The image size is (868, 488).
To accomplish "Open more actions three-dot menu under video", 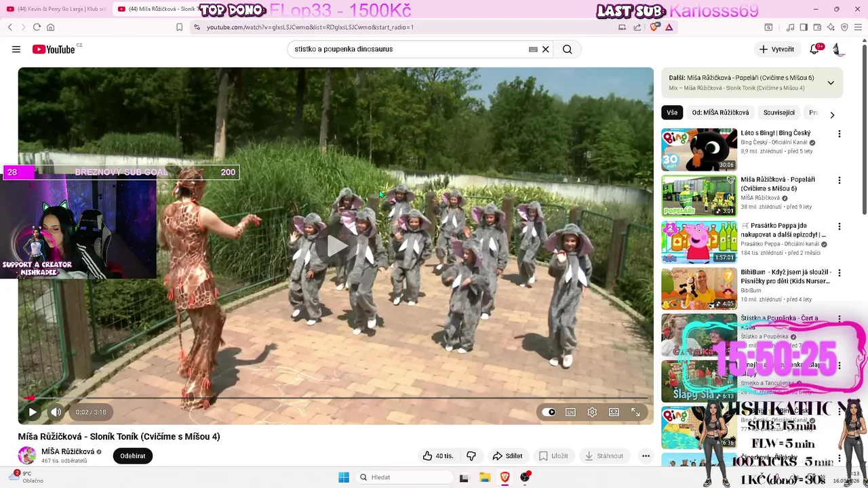I will point(646,456).
